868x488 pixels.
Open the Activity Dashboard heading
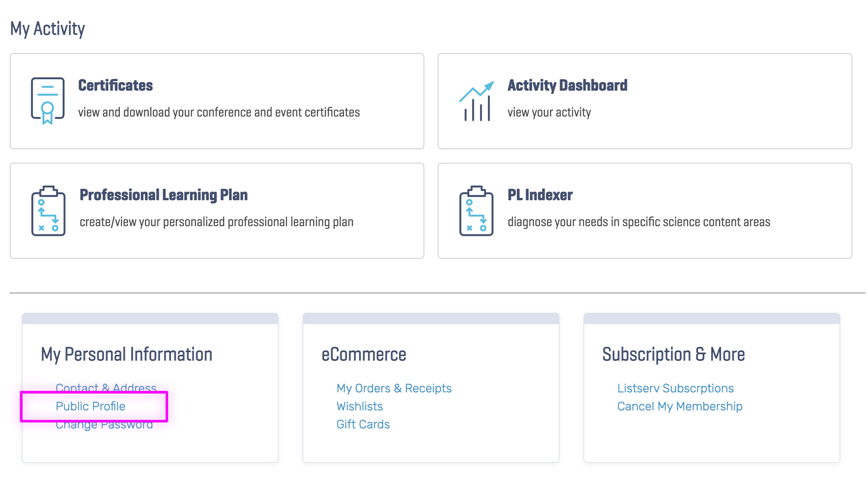(567, 85)
